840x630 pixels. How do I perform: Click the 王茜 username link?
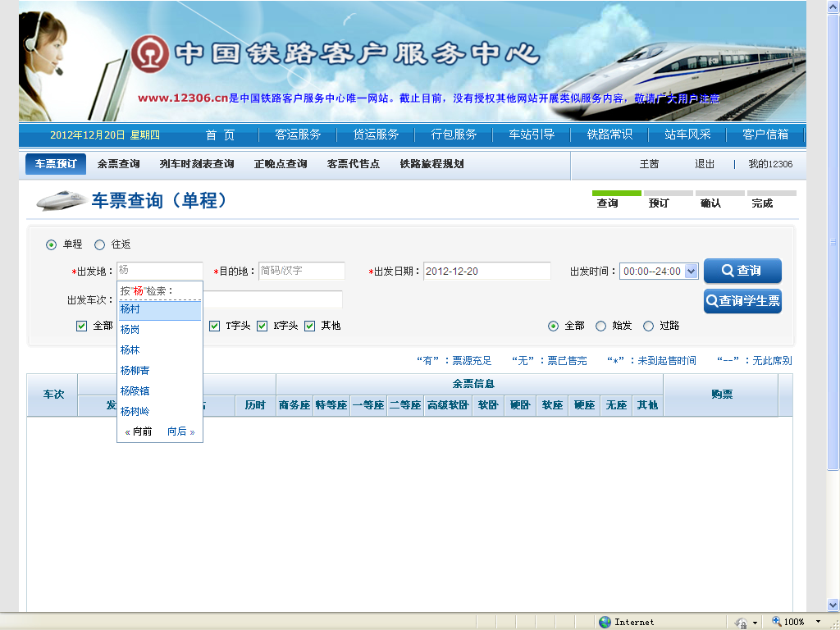[649, 164]
